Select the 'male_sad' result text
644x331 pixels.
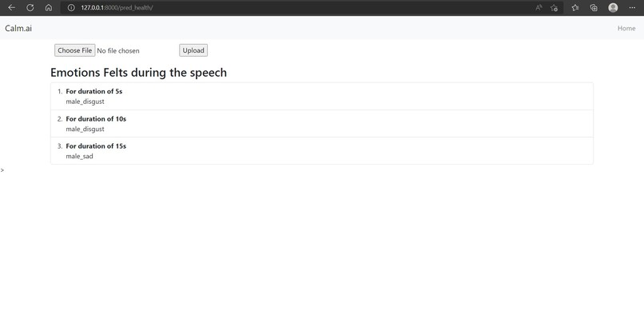[x=79, y=156]
